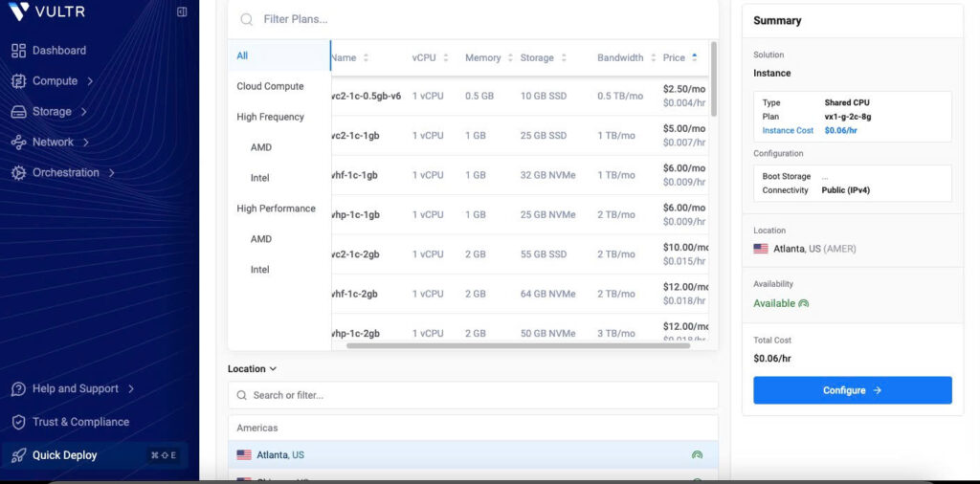
Task: Select Cloud Compute plan filter
Action: (279, 86)
